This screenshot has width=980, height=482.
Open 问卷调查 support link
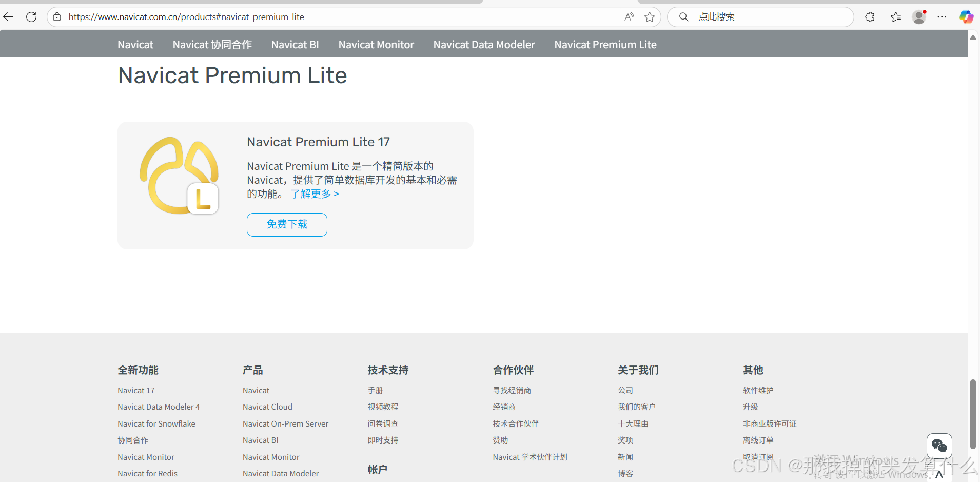click(x=383, y=424)
